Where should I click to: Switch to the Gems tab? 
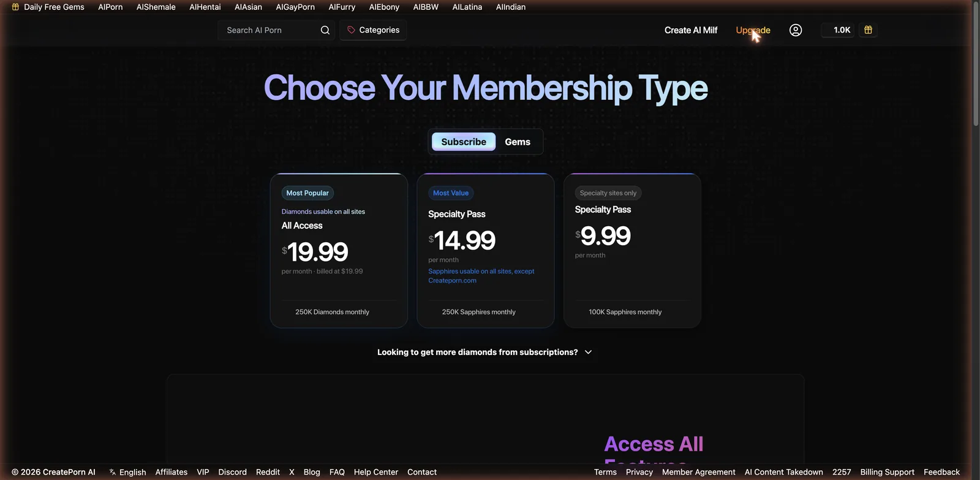(x=518, y=142)
